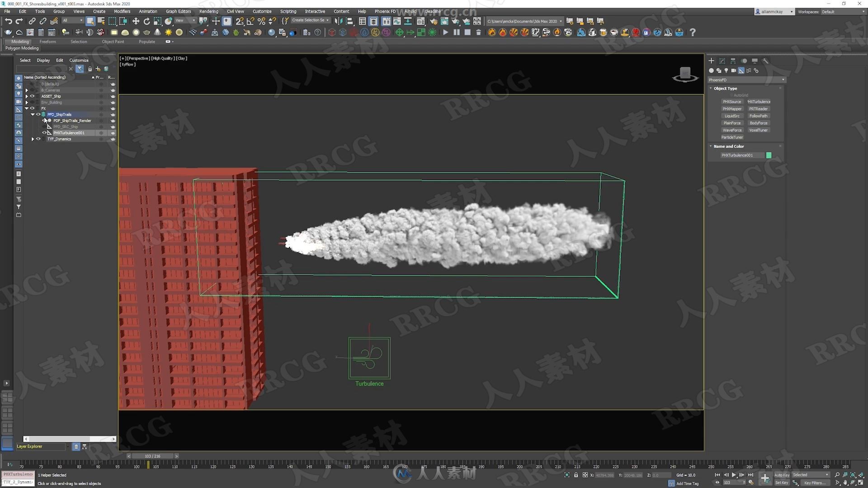Toggle Selection Lock in status bar

pos(576,475)
